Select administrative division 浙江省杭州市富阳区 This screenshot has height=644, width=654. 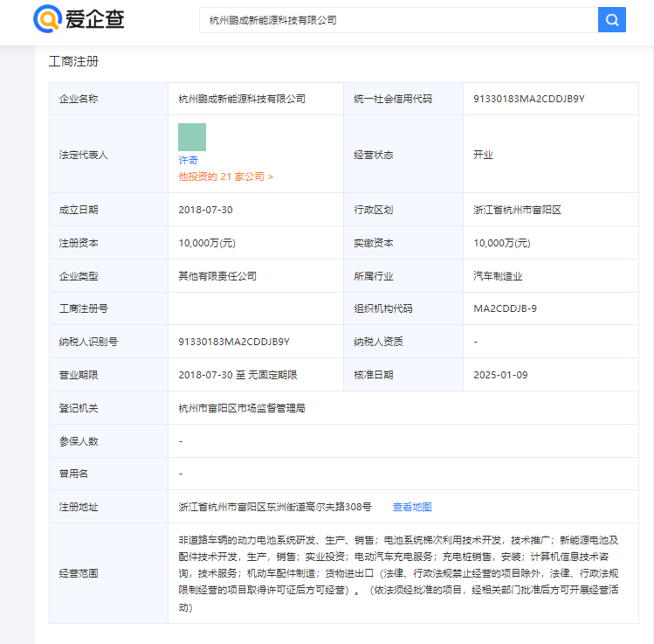point(517,210)
